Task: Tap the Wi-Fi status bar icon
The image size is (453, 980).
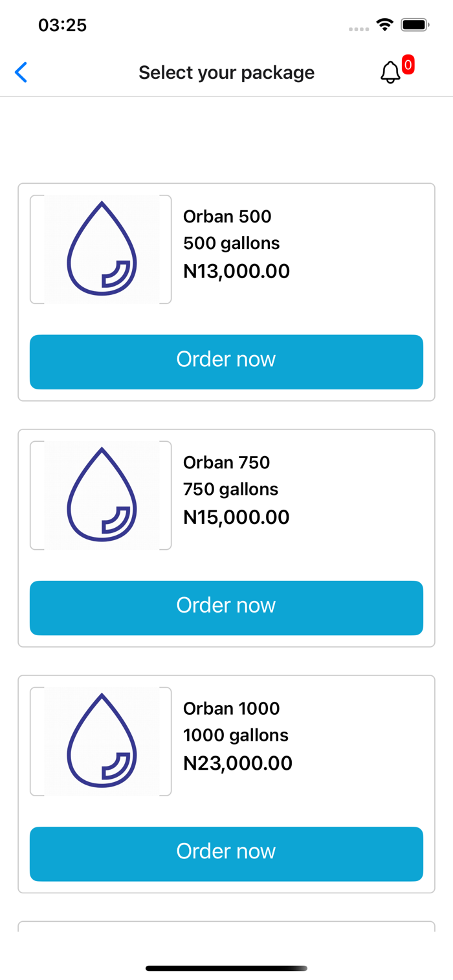Action: [x=385, y=25]
